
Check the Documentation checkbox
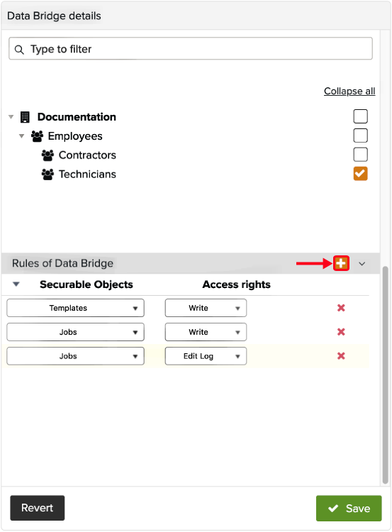click(x=360, y=116)
